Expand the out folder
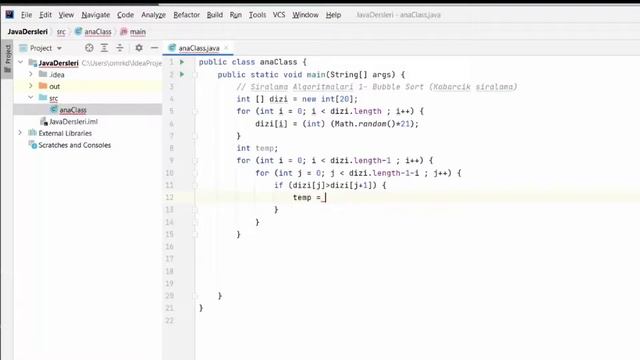Screen dimensions: 640x360 tap(31, 86)
